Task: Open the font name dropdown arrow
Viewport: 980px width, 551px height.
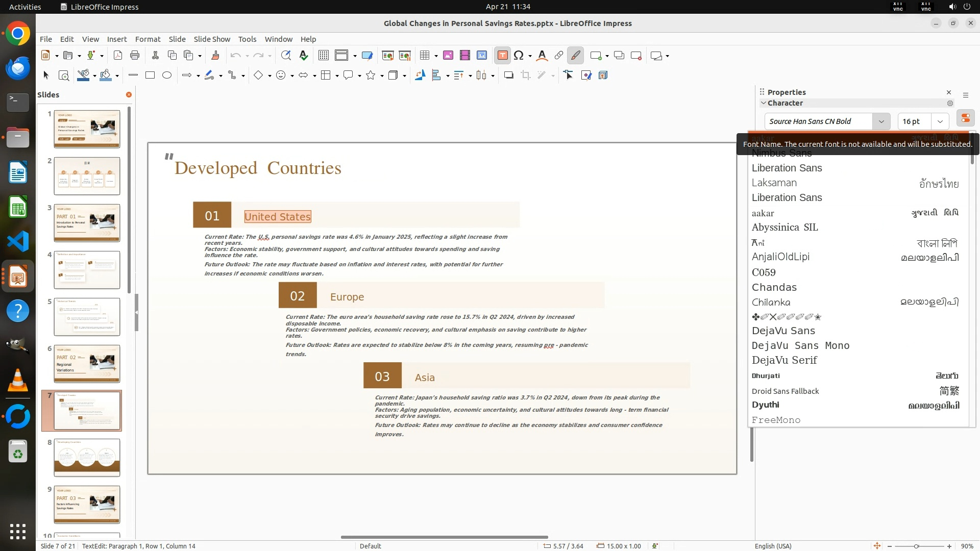Action: [881, 121]
